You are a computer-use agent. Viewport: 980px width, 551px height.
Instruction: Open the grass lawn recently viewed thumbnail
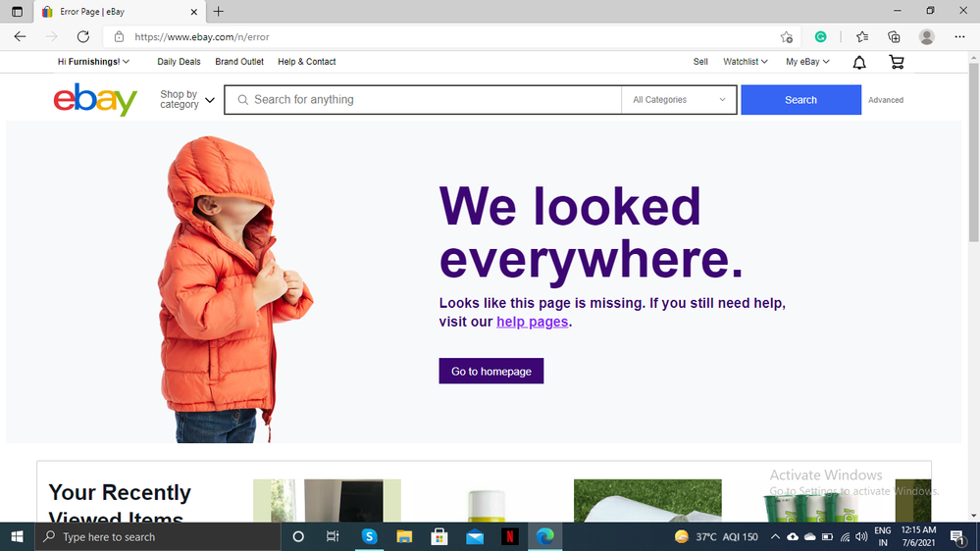click(647, 500)
